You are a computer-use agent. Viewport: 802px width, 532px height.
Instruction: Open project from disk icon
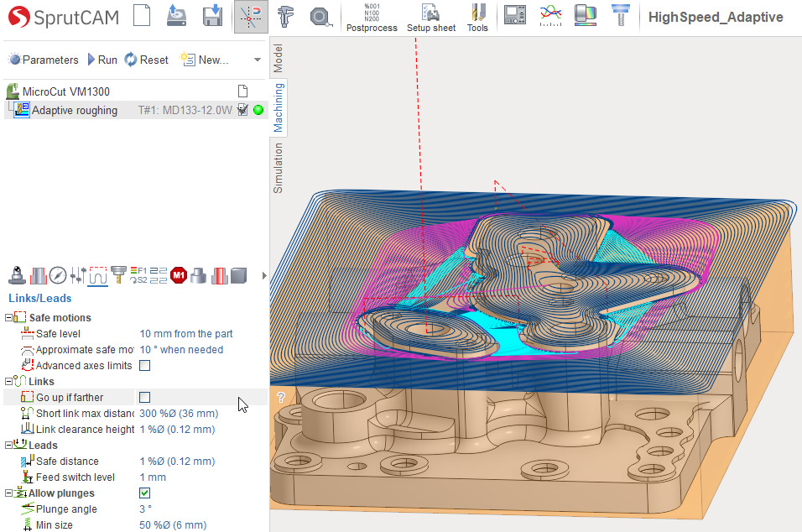176,15
